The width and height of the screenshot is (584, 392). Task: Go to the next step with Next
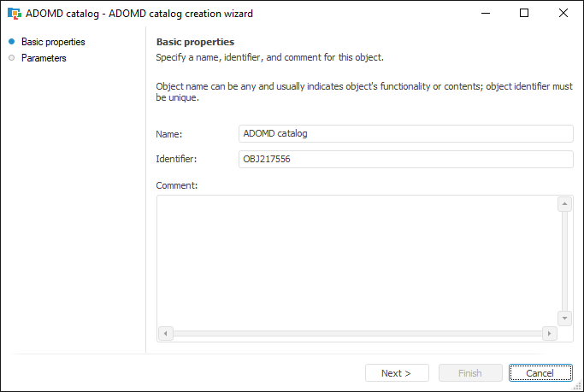(397, 373)
